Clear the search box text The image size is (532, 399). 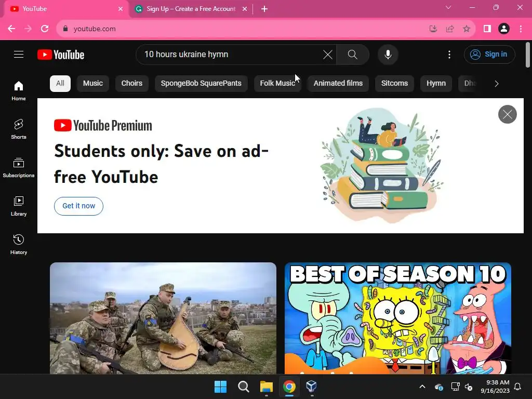point(328,54)
